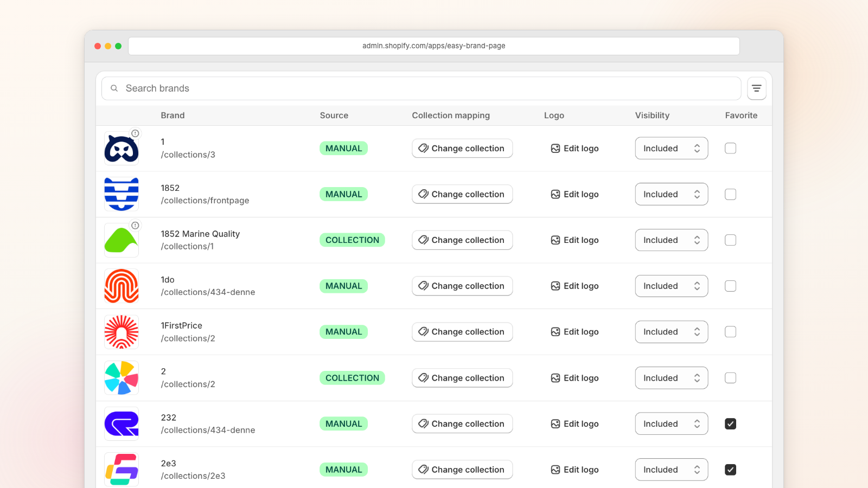The image size is (868, 488).
Task: Change collection for brand 1do
Action: 462,286
